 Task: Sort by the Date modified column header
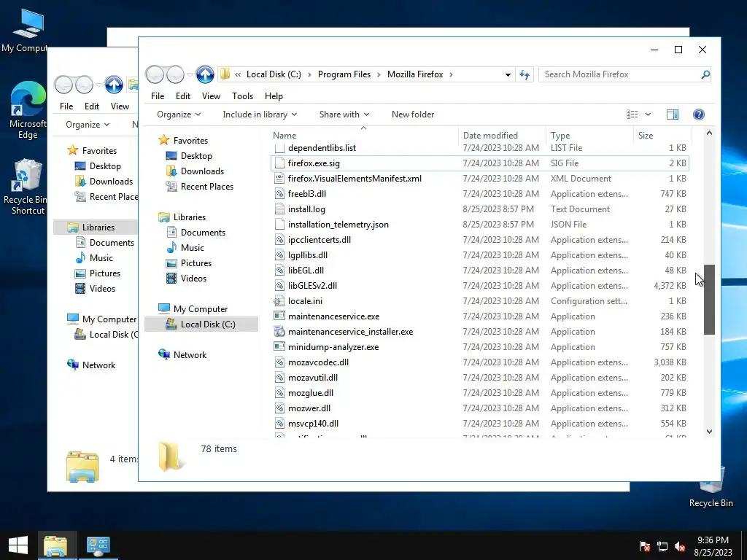503,135
